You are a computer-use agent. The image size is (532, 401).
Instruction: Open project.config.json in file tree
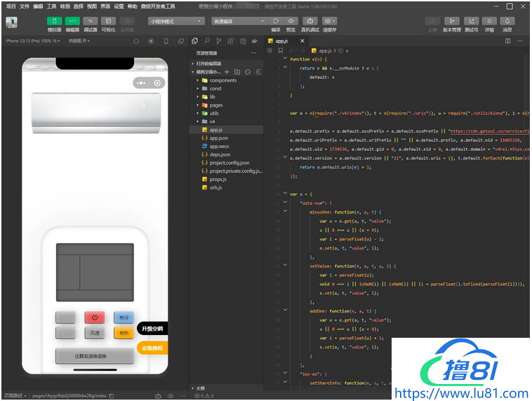pyautogui.click(x=230, y=163)
